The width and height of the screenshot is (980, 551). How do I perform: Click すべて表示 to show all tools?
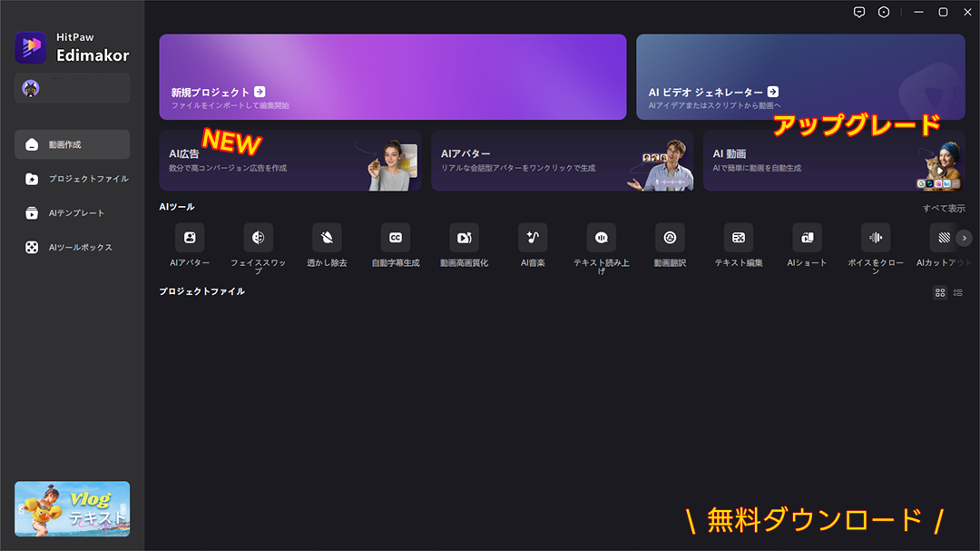tap(944, 208)
